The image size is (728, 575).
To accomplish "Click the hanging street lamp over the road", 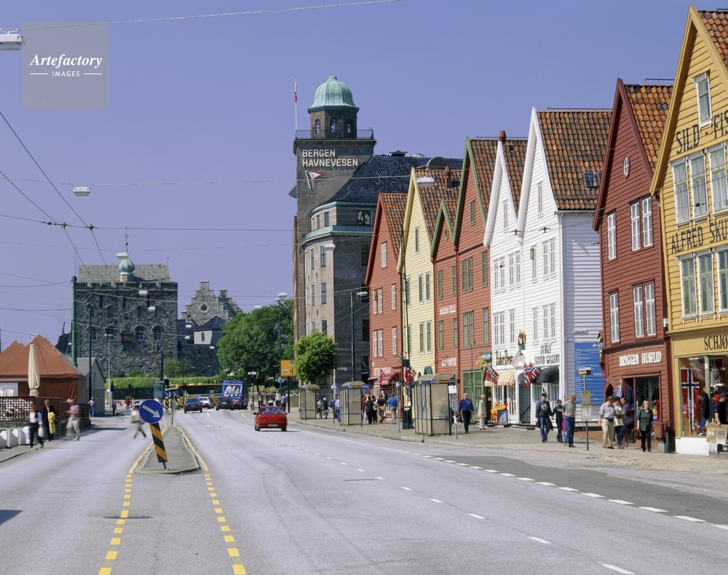I will pyautogui.click(x=82, y=191).
